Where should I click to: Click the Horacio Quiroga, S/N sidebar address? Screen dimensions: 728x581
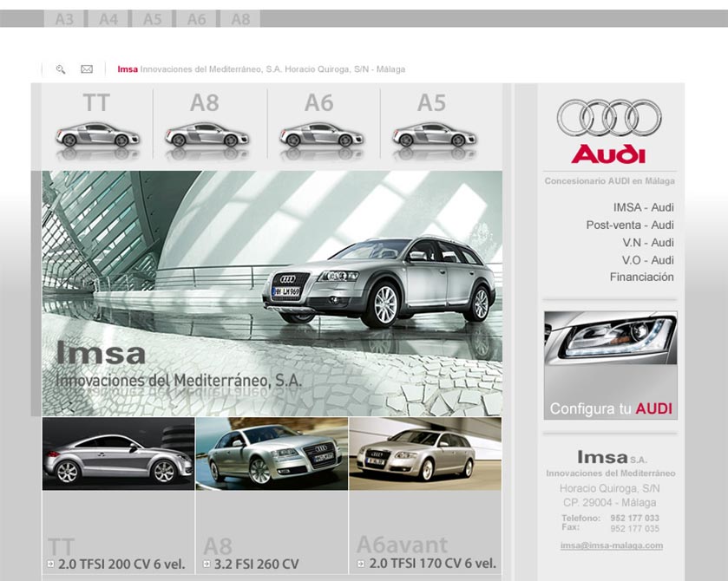[x=610, y=488]
